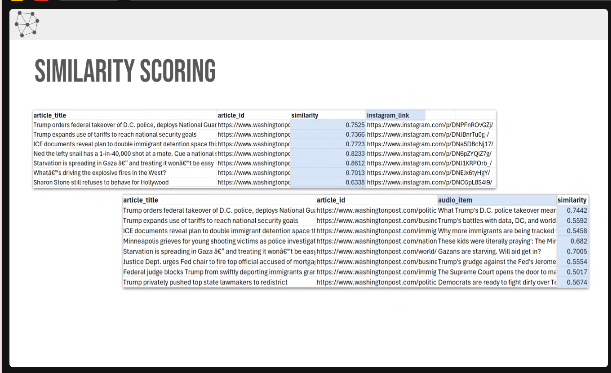Click 'Gazans are starving. Will aid get in?' cell

click(x=489, y=251)
